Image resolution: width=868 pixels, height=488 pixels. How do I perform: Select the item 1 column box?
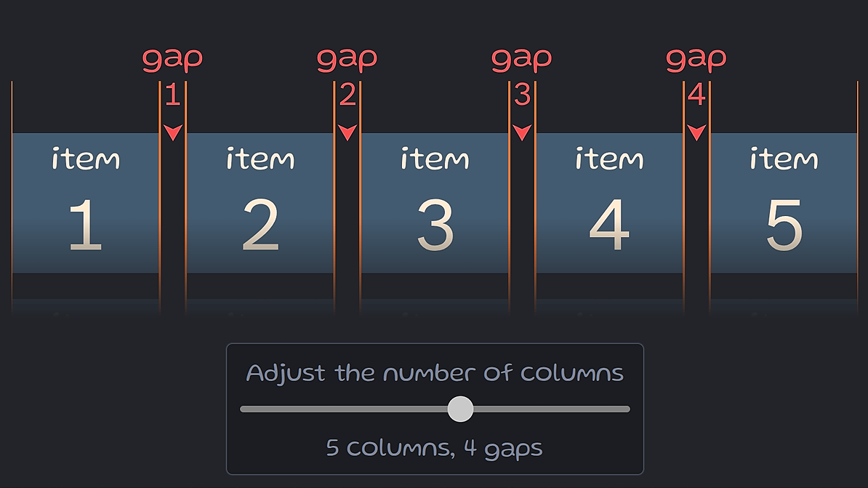pyautogui.click(x=85, y=203)
